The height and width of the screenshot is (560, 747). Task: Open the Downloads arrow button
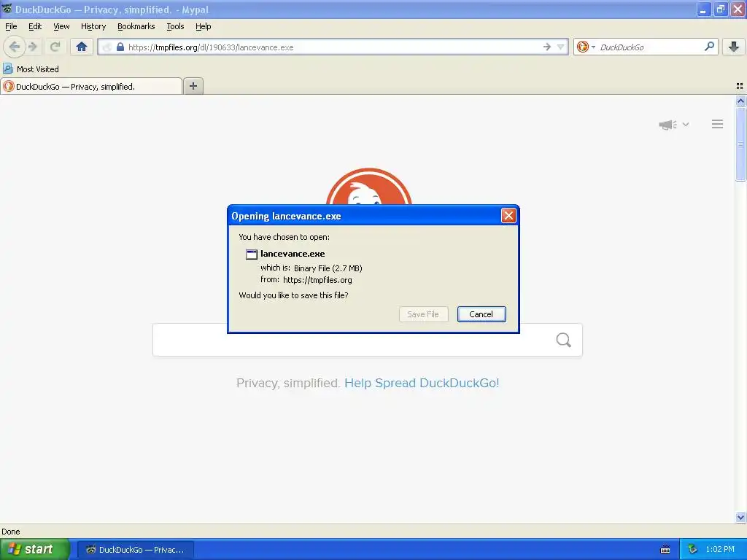734,47
